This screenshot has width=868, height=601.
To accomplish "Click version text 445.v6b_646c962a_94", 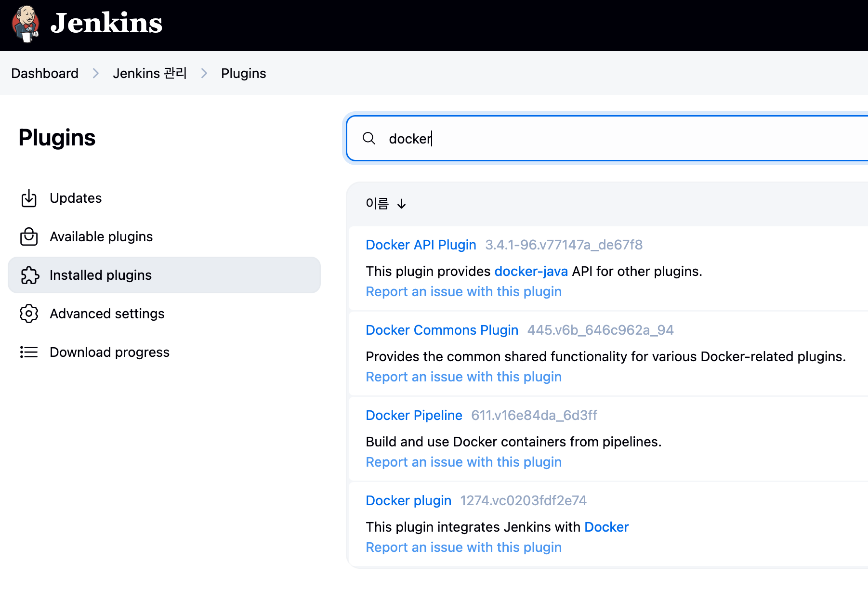I will tap(600, 330).
